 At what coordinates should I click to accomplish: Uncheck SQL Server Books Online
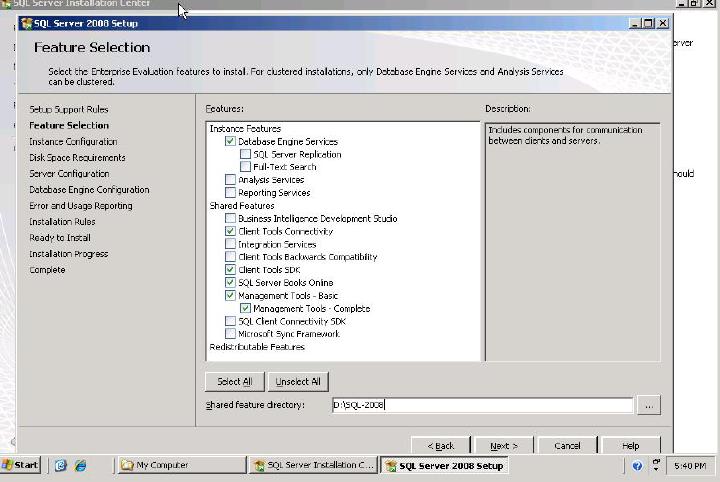230,282
